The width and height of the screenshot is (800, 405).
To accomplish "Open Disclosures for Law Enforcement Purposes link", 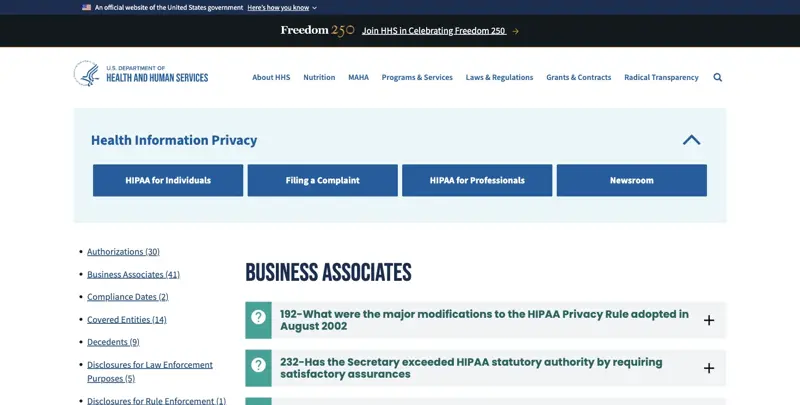I will [149, 371].
